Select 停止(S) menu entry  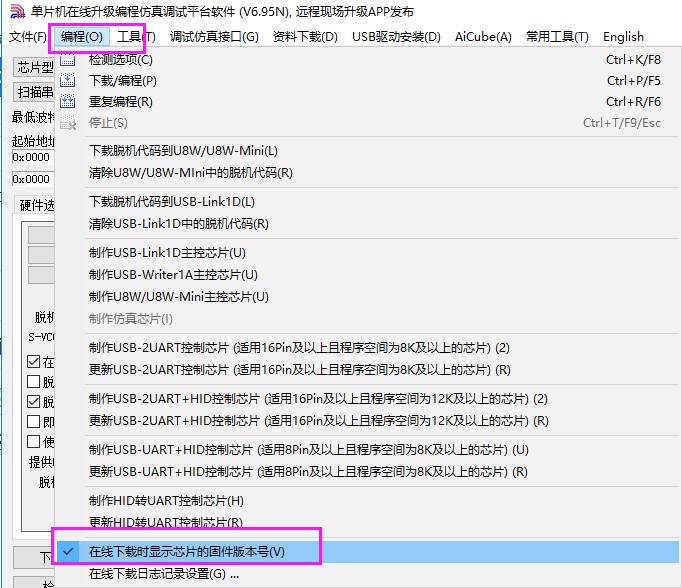click(x=367, y=123)
